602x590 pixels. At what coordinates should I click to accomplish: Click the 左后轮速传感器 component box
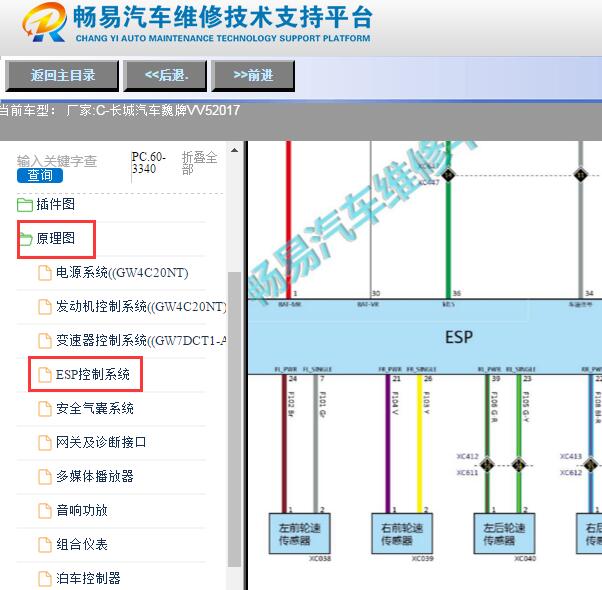(x=504, y=534)
